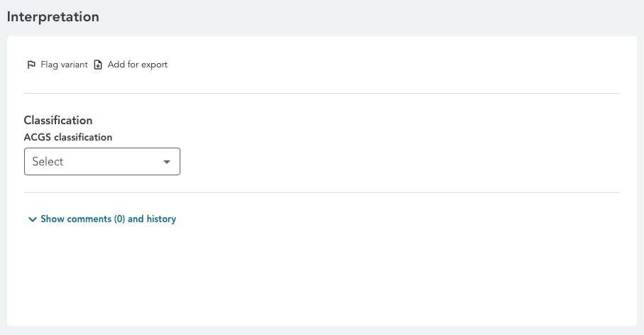Click the Add for export text label
The height and width of the screenshot is (335, 644).
click(x=138, y=65)
